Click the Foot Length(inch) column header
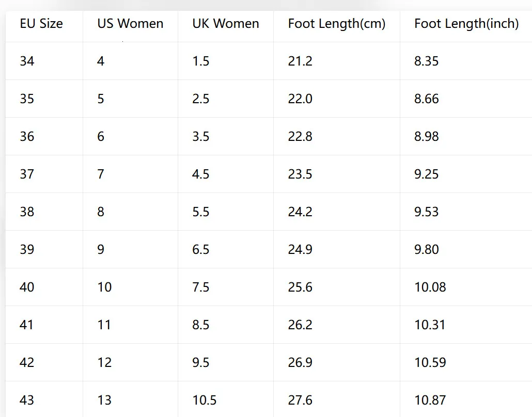 [466, 26]
